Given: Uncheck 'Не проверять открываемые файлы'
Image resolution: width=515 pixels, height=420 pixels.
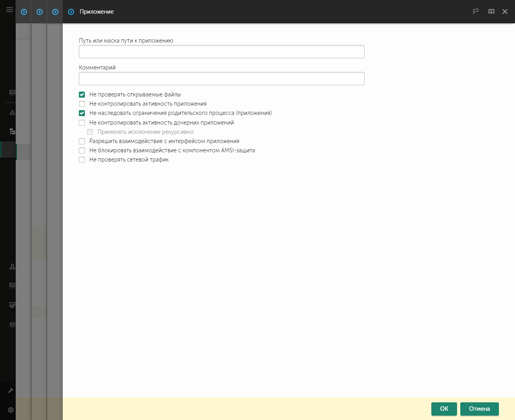Looking at the screenshot, I should coord(82,94).
